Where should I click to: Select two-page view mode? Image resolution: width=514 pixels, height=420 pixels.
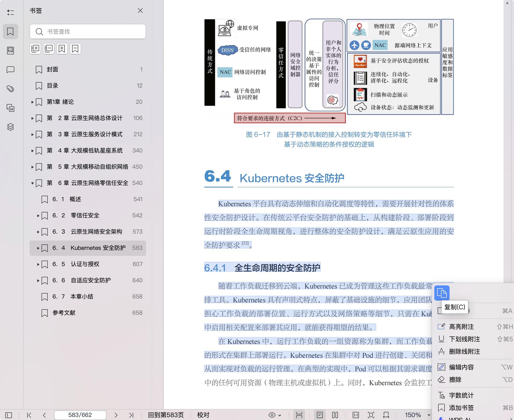(335, 415)
